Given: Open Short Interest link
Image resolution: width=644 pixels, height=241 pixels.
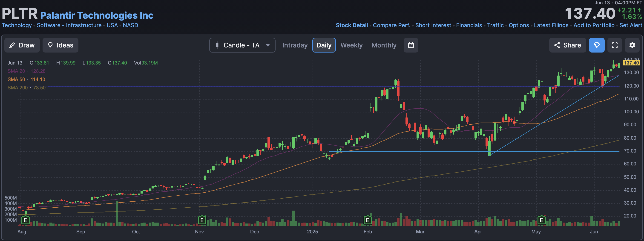Looking at the screenshot, I should pyautogui.click(x=433, y=25).
